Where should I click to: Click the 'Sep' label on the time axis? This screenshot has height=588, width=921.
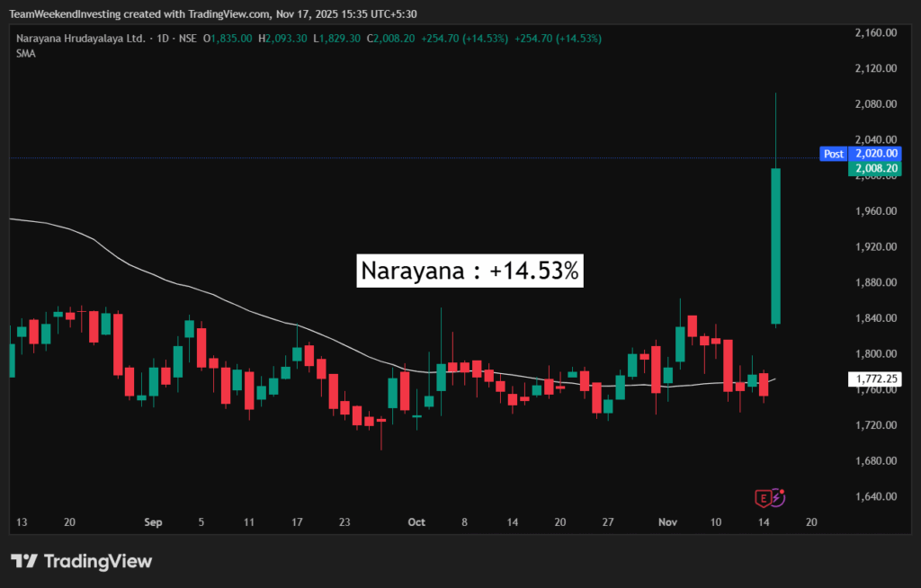coord(153,521)
